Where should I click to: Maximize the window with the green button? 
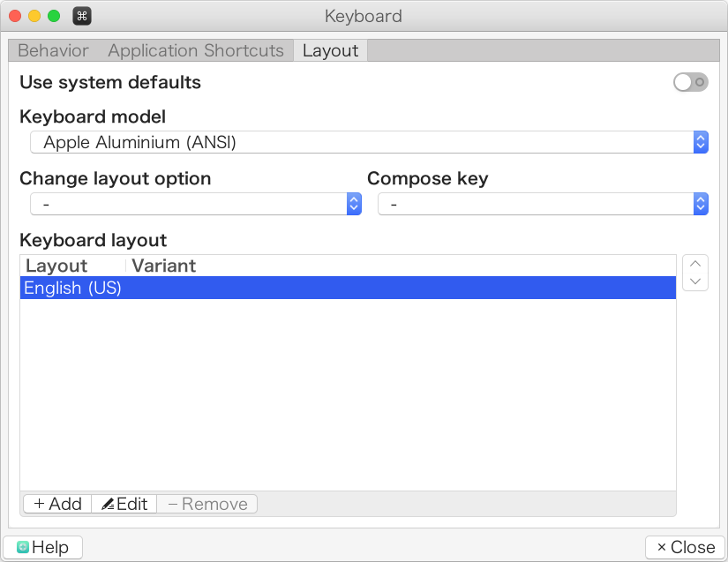point(54,16)
